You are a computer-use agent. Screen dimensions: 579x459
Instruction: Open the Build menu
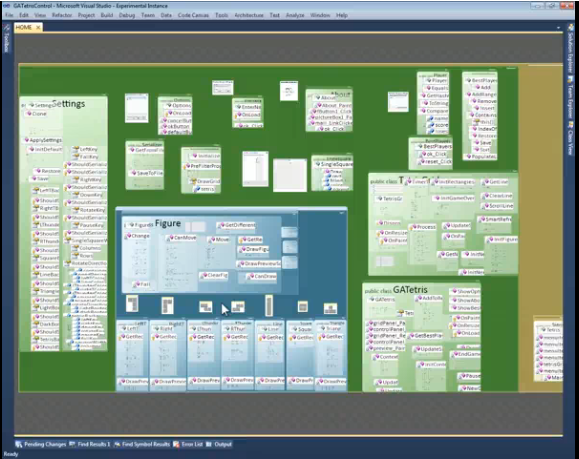(x=107, y=15)
